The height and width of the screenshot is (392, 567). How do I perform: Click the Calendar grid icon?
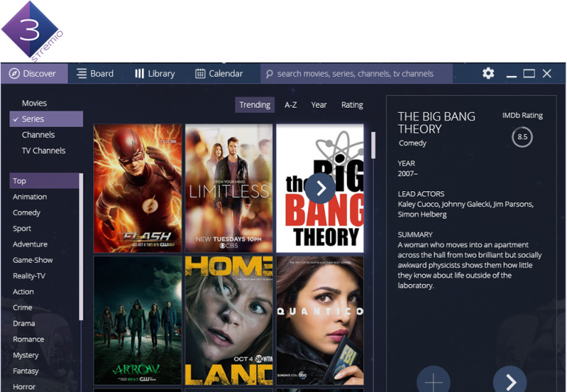(200, 74)
